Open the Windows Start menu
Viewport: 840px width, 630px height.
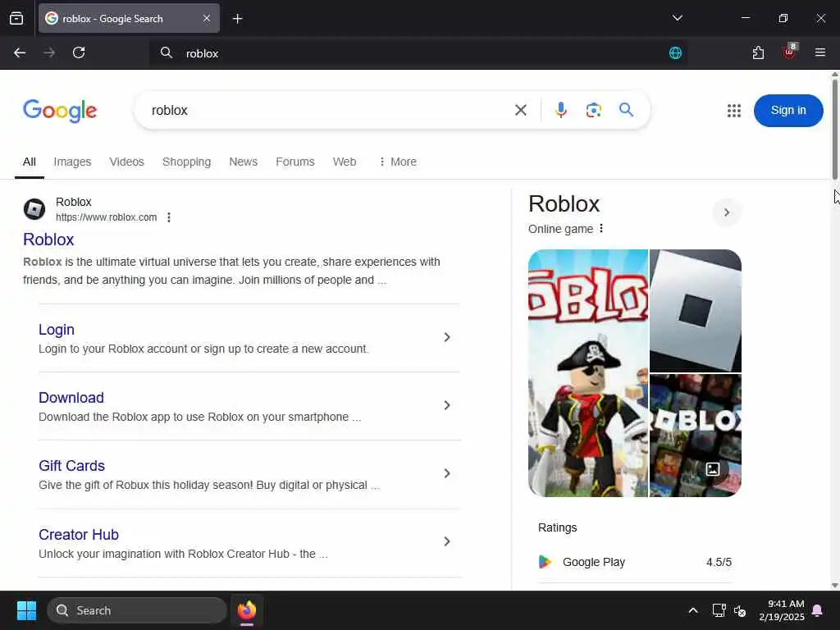tap(26, 610)
